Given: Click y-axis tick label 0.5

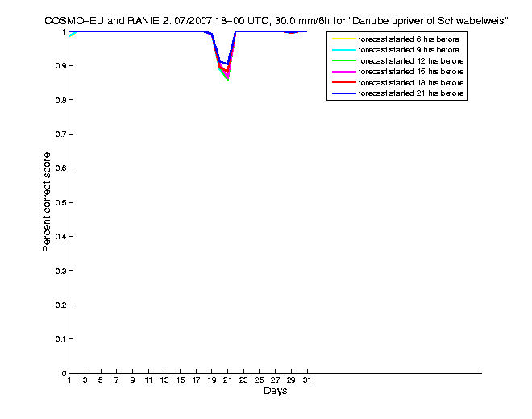Looking at the screenshot, I should (60, 202).
